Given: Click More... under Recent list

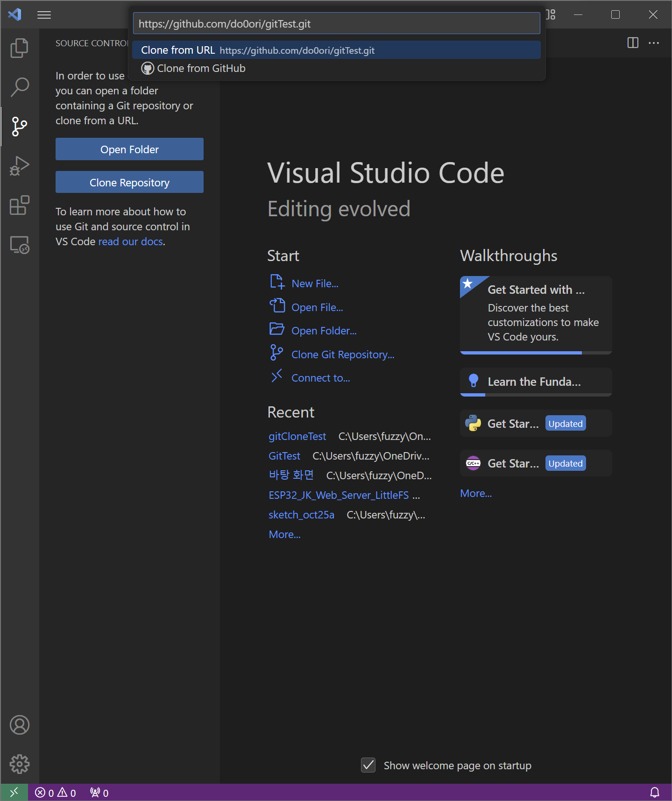Looking at the screenshot, I should [284, 534].
